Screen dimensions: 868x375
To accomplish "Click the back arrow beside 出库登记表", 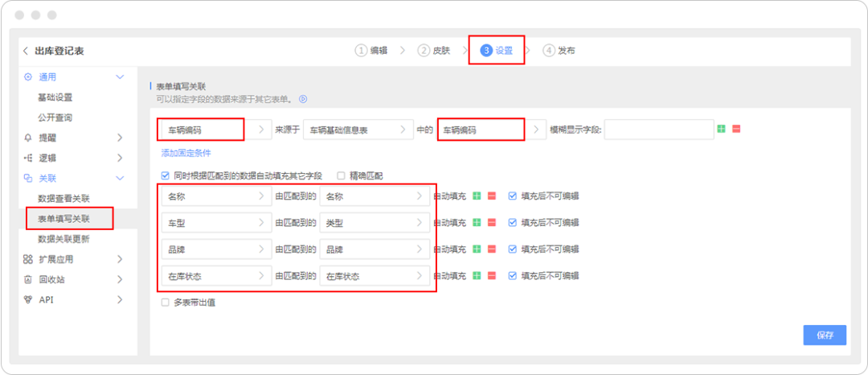I will [26, 52].
